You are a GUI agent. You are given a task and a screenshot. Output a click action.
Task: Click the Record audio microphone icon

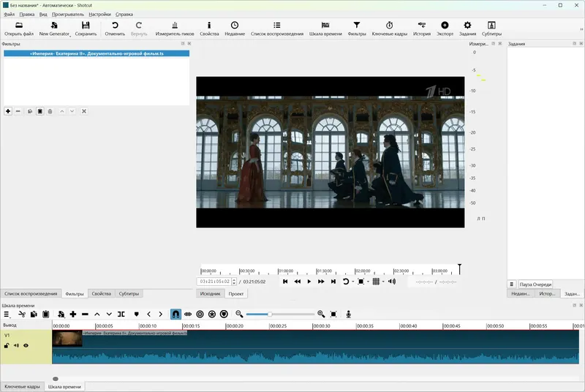click(349, 314)
